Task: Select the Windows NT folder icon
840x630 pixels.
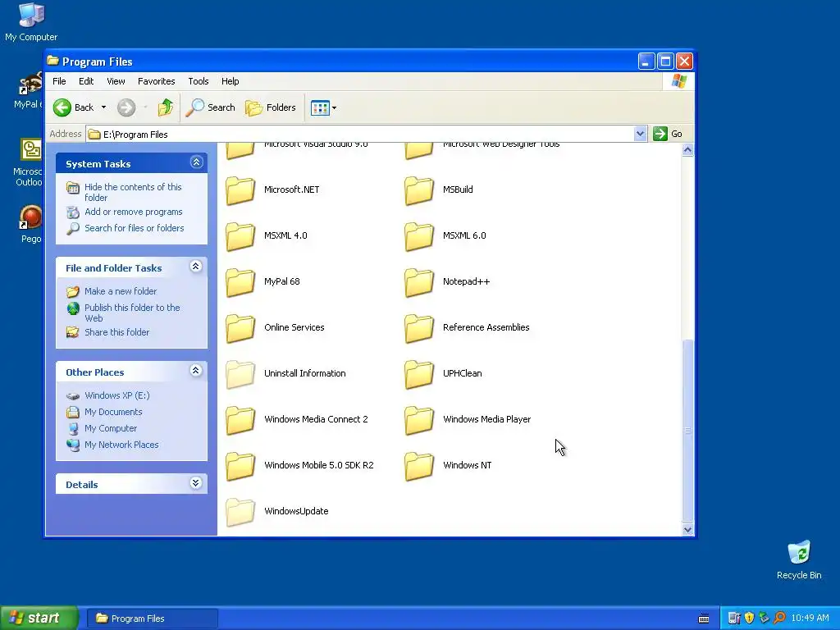Action: 419,466
